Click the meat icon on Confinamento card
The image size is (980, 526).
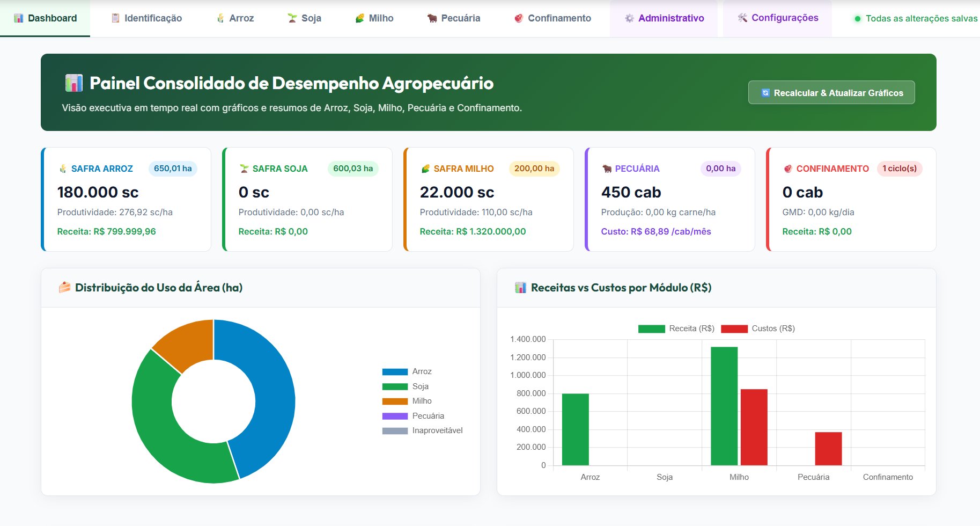point(788,169)
